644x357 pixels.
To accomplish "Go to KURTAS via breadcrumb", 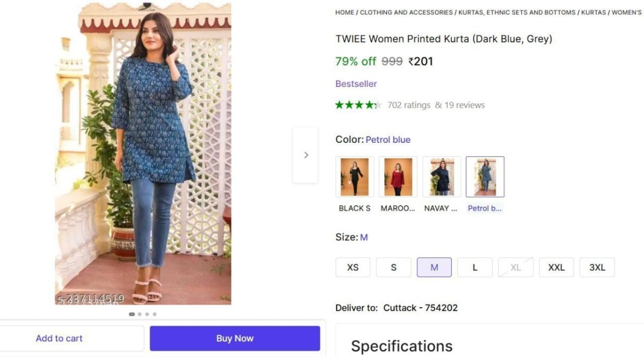I will point(594,12).
